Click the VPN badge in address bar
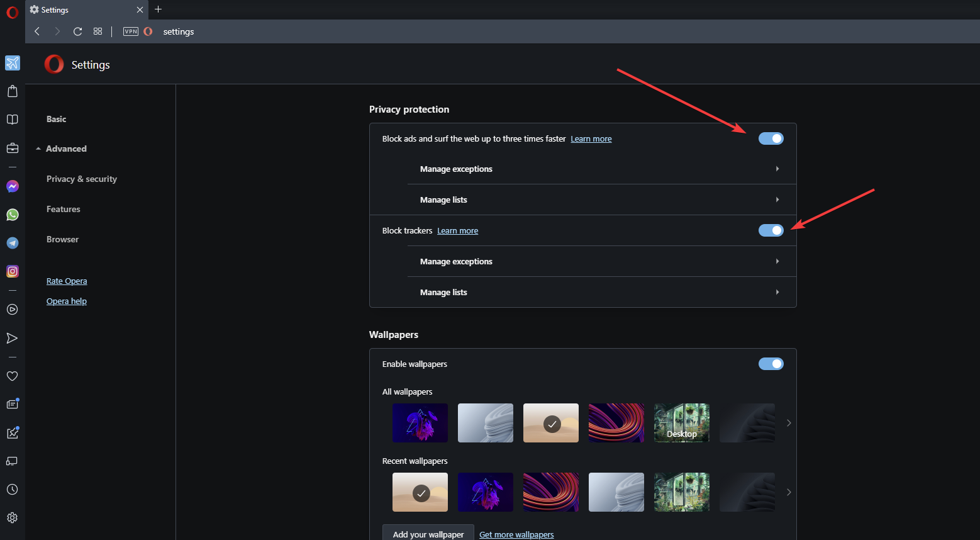Image resolution: width=980 pixels, height=540 pixels. pyautogui.click(x=131, y=31)
